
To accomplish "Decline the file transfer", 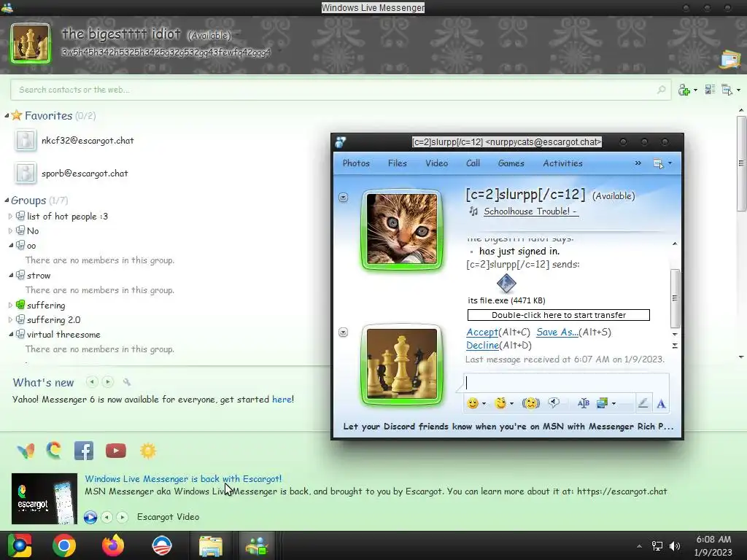I will 483,345.
